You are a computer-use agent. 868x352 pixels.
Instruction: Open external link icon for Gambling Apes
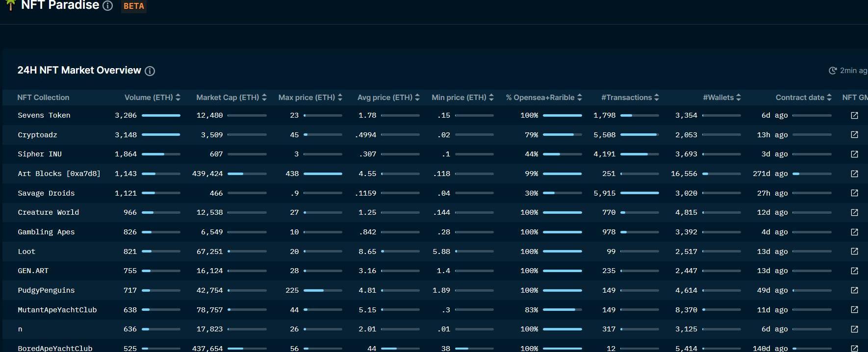point(854,232)
